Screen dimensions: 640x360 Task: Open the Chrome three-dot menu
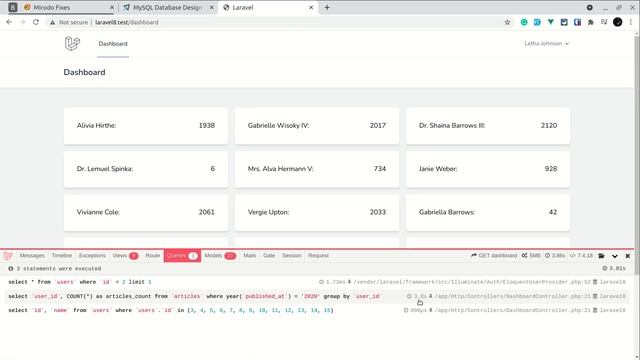pos(631,22)
